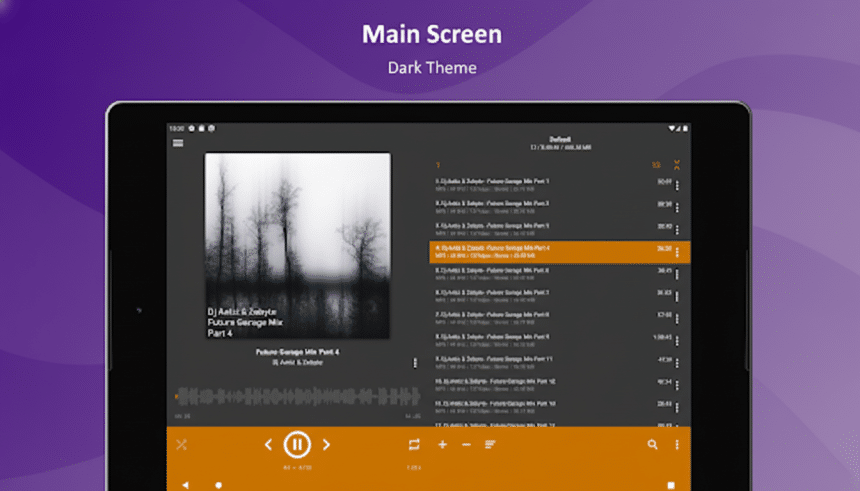860x491 pixels.
Task: Seek within the waveform progress bar
Action: click(298, 396)
